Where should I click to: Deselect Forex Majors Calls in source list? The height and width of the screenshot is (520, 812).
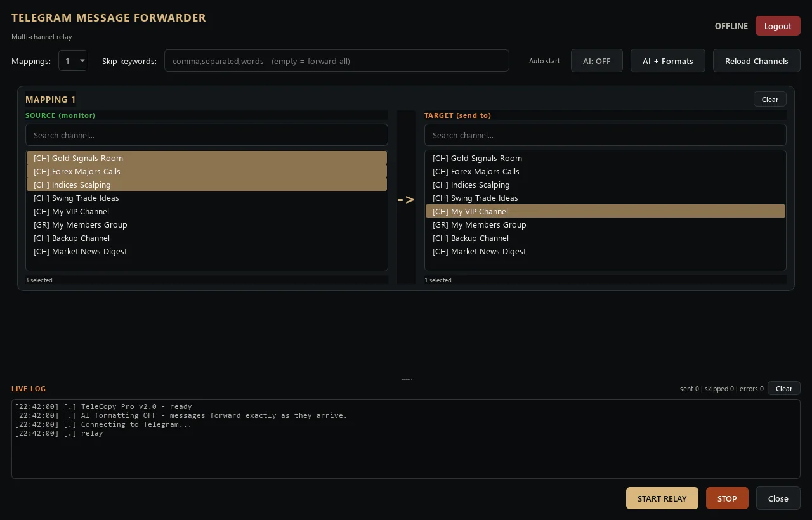click(206, 171)
